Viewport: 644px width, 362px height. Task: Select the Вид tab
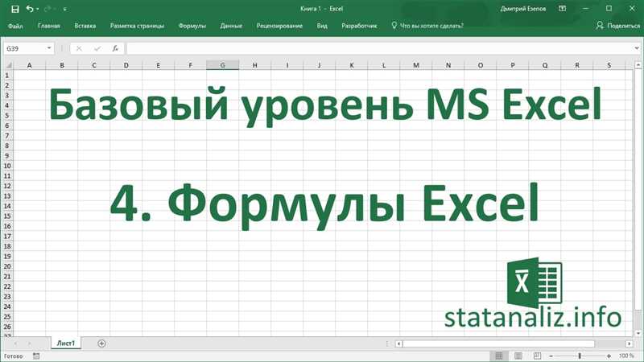tap(322, 26)
